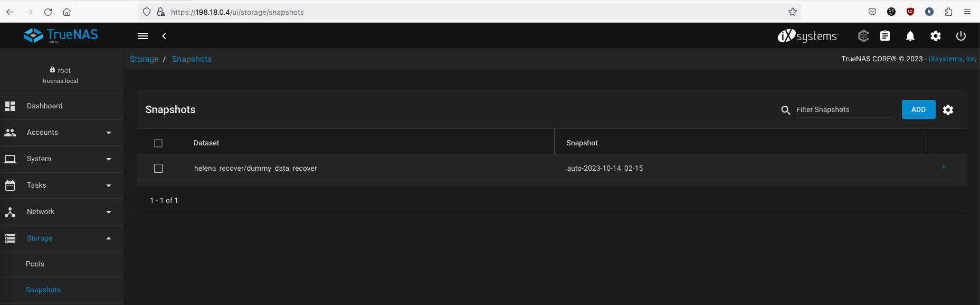Select all snapshots via header checkbox
Image resolution: width=980 pixels, height=305 pixels.
tap(158, 143)
